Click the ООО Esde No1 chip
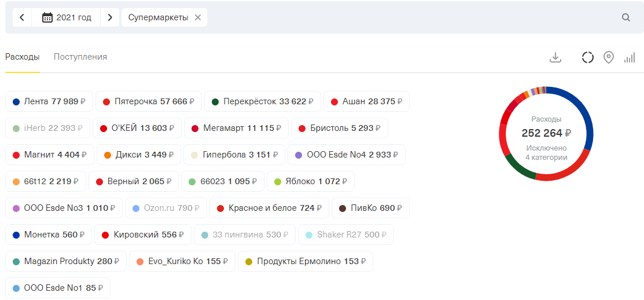The height and width of the screenshot is (300, 644). pyautogui.click(x=57, y=288)
